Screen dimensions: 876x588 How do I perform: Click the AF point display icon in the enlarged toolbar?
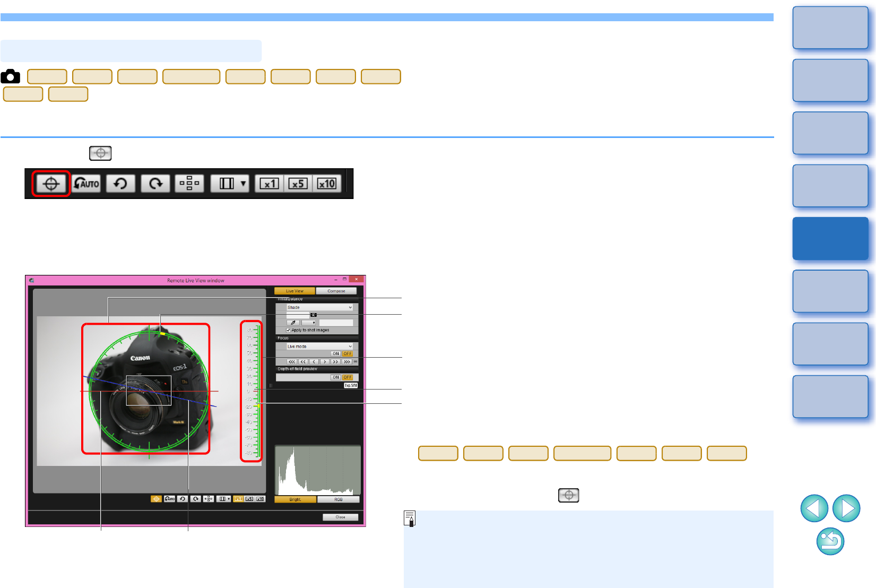[189, 184]
